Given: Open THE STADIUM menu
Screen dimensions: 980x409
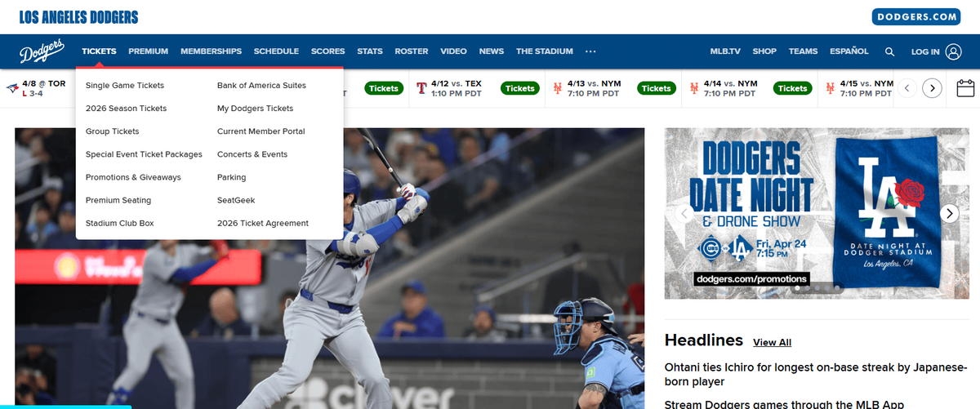Looking at the screenshot, I should [545, 51].
